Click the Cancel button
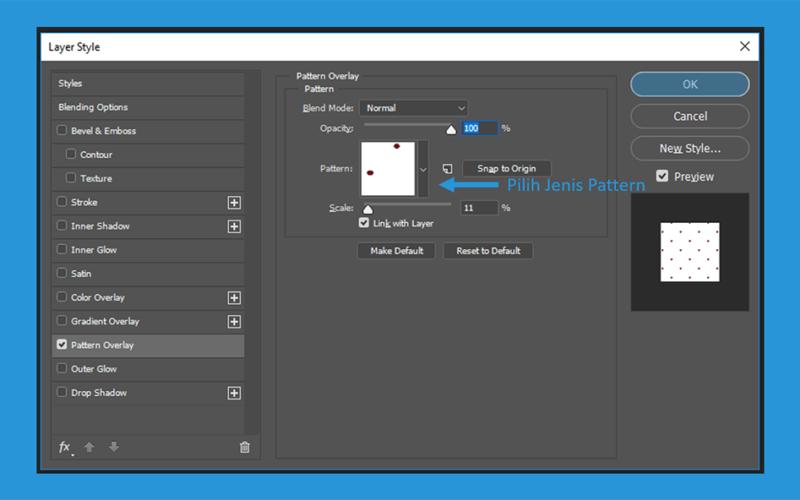 tap(690, 116)
